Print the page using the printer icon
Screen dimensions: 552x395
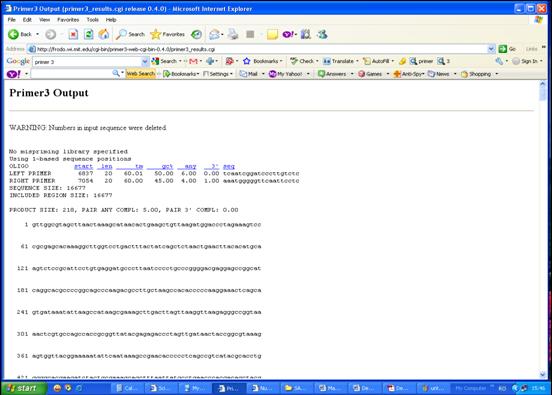pyautogui.click(x=232, y=34)
